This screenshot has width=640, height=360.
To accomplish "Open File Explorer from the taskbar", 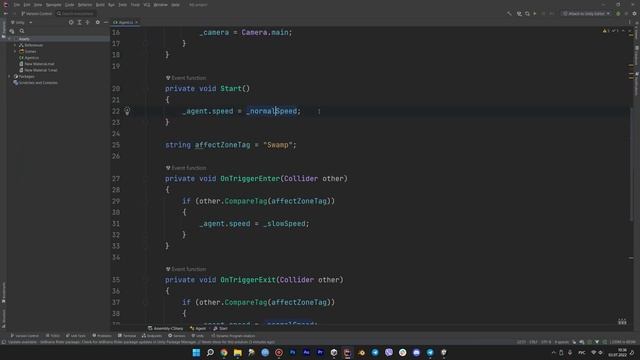I will (x=238, y=353).
